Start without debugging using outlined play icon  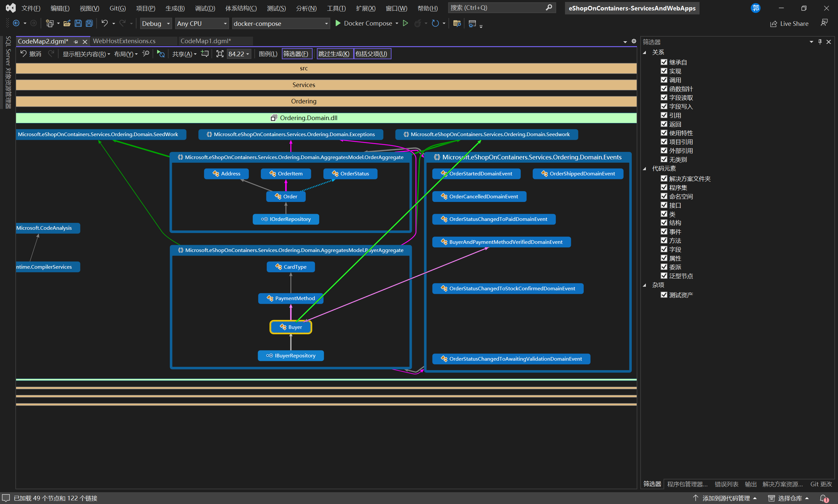(405, 24)
